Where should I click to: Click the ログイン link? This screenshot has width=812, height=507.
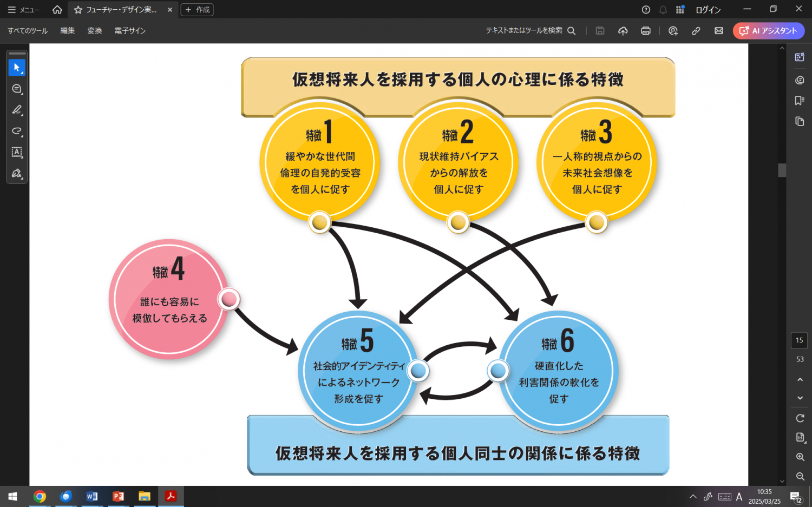(708, 10)
